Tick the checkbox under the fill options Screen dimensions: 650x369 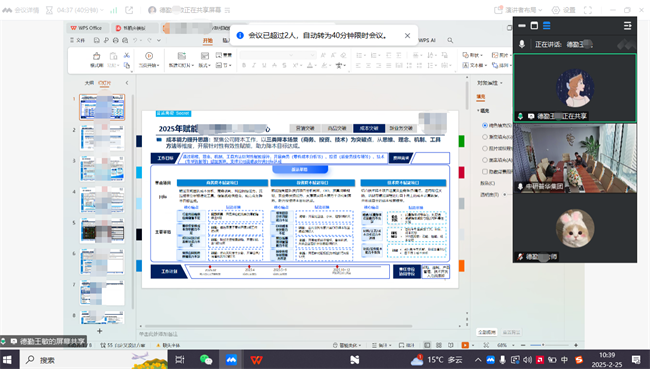[485, 171]
